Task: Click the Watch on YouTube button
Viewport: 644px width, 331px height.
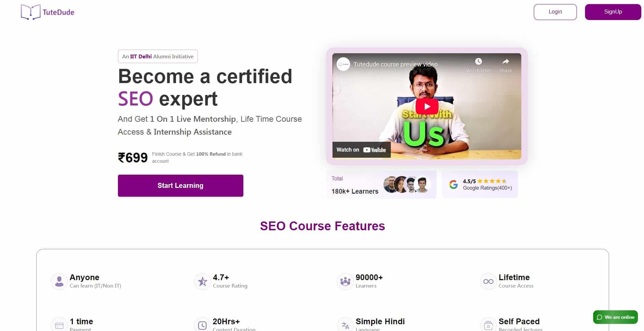Action: pos(361,150)
